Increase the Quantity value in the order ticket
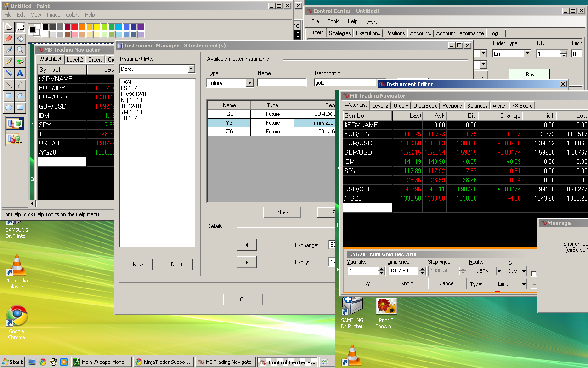Viewport: 588px width, 368px height. coord(381,269)
